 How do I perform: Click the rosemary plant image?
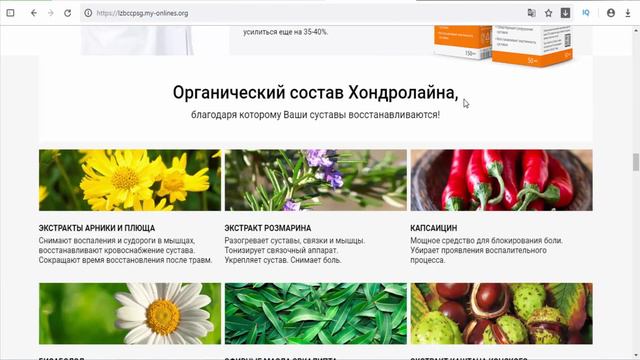coord(316,180)
